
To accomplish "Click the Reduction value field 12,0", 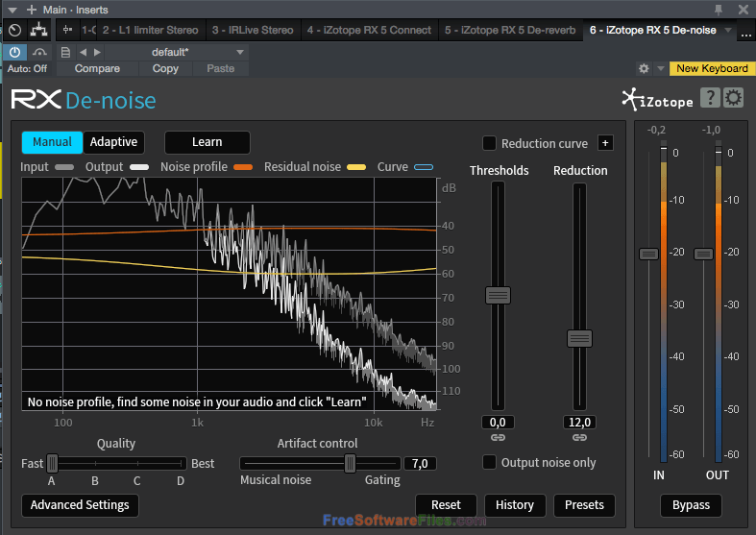I will pyautogui.click(x=579, y=423).
